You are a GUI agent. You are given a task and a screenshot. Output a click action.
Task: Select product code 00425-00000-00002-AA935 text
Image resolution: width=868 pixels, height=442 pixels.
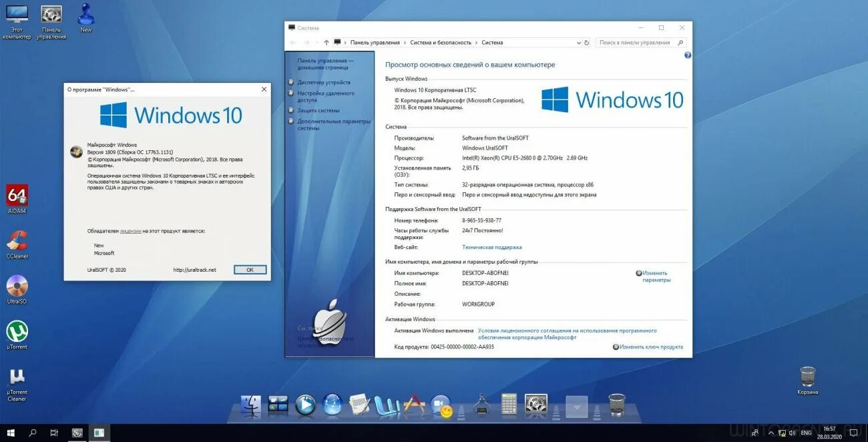coord(463,347)
